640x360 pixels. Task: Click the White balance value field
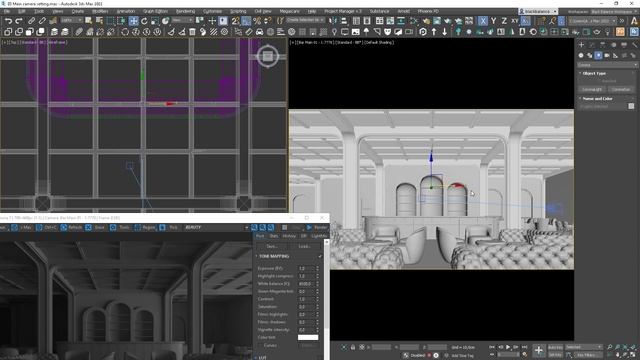(x=306, y=284)
